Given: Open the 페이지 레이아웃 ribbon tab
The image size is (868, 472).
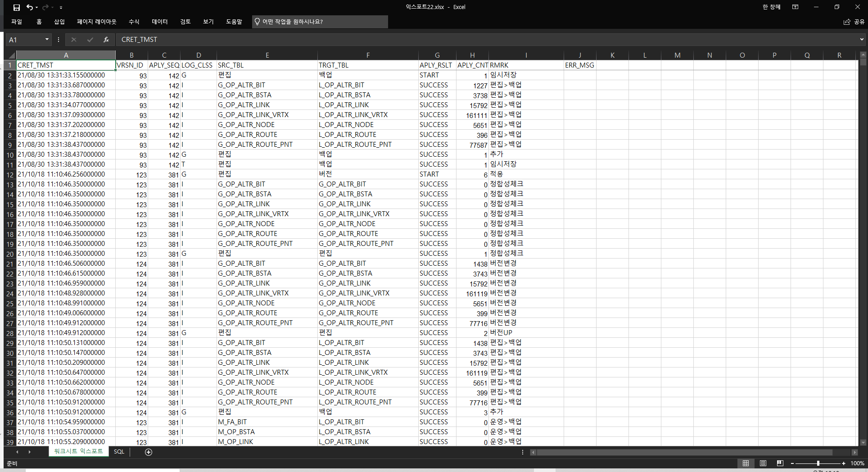Looking at the screenshot, I should [96, 22].
